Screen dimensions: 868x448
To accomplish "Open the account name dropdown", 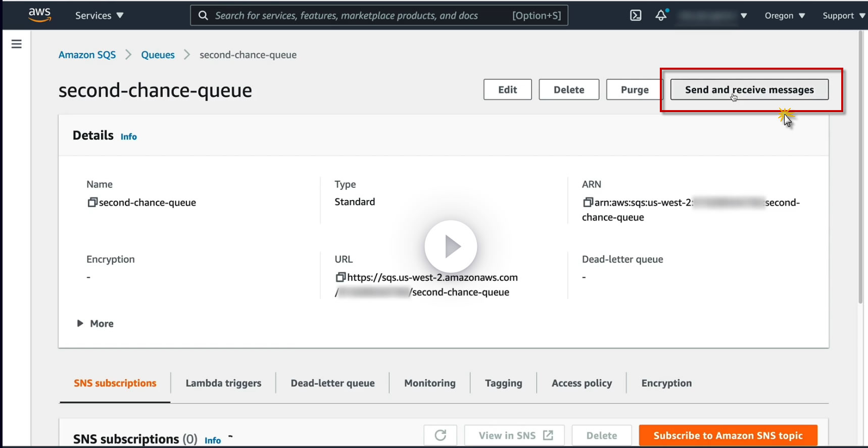I will tap(713, 16).
